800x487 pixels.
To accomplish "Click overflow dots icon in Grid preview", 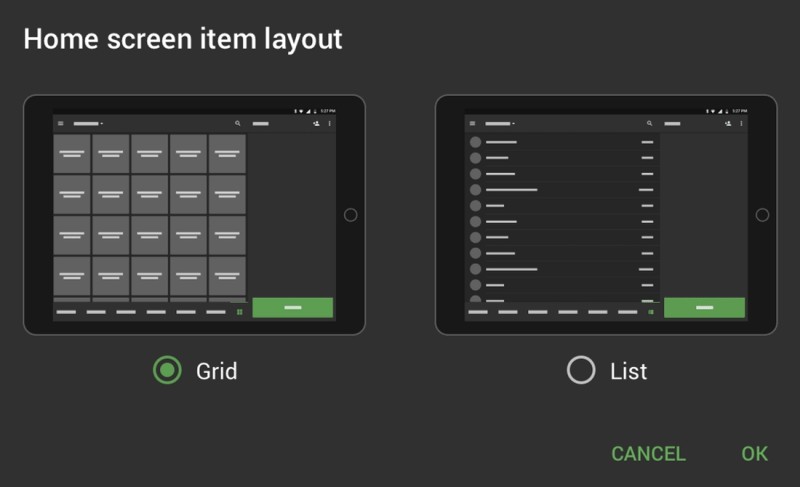I will tap(330, 123).
